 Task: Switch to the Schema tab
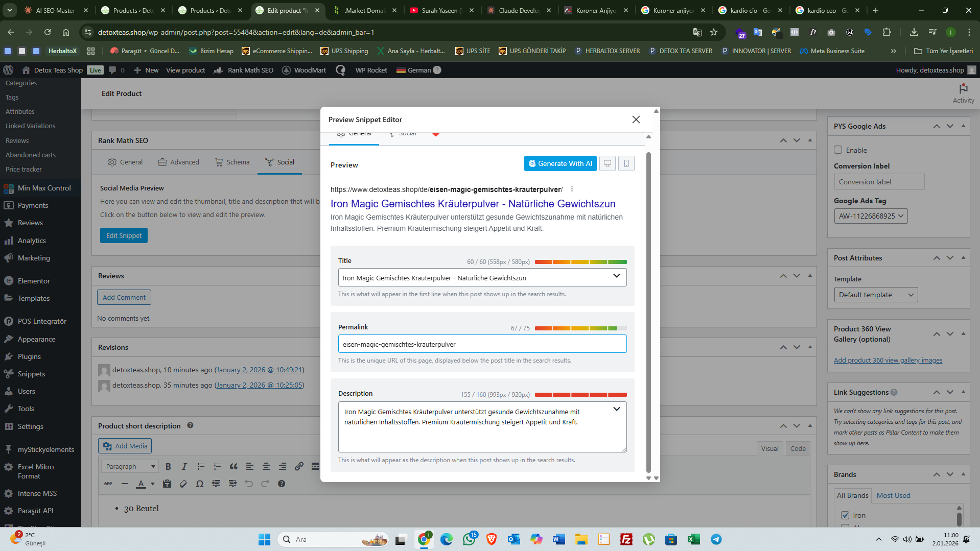[232, 162]
